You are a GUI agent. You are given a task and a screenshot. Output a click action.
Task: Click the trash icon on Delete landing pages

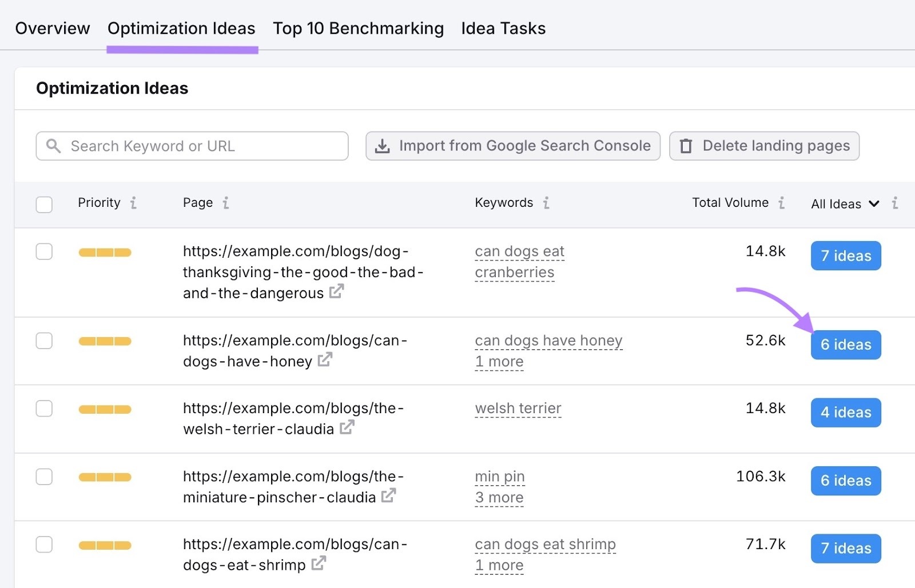tap(686, 146)
